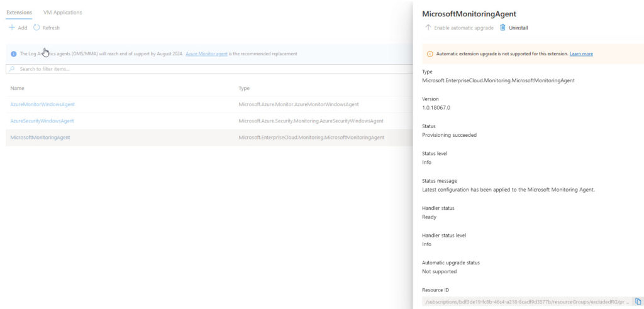Click the Version label in the details panel
Screen dimensions: 644x309
pyautogui.click(x=430, y=99)
